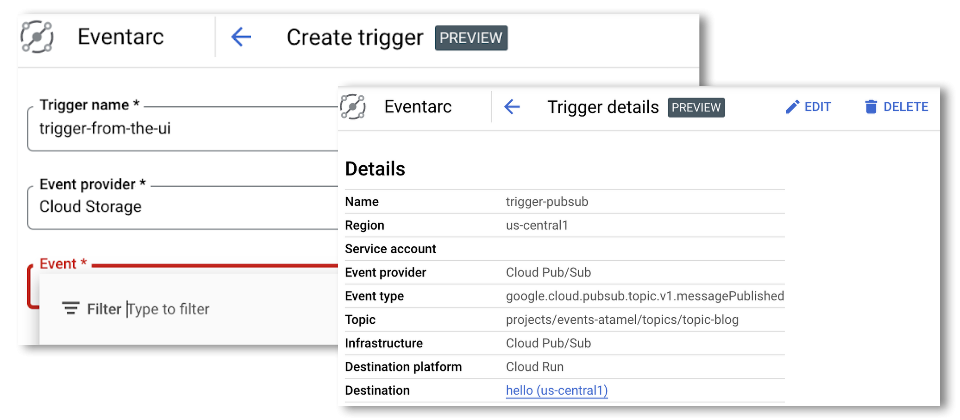Click the PREVIEW badge next to Trigger details
Screen dimensions: 960x420
click(696, 107)
